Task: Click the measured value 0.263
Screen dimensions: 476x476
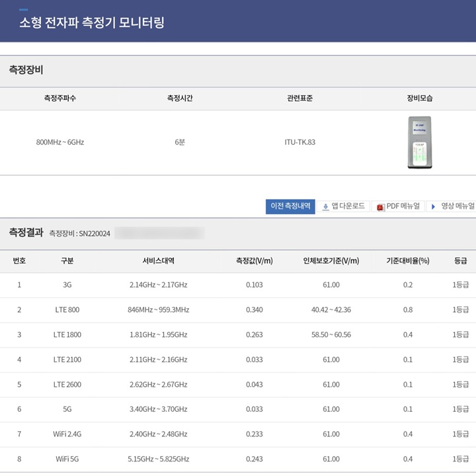Action: click(x=255, y=335)
